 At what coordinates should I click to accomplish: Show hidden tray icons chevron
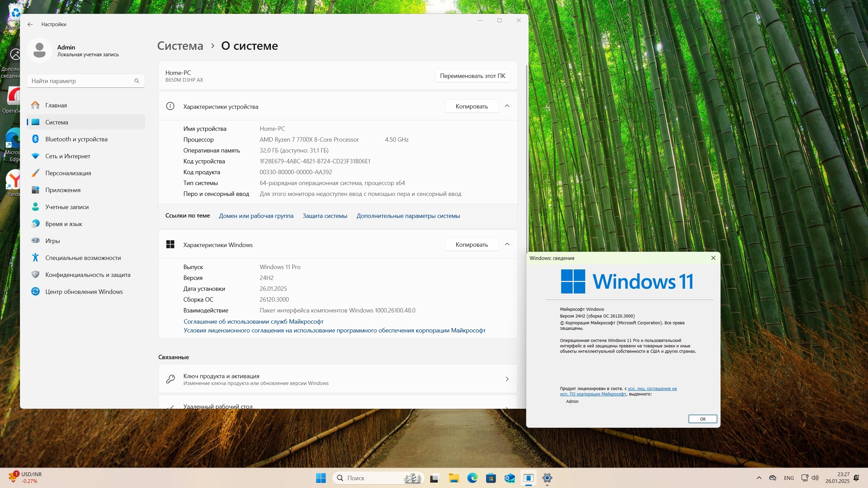pos(759,478)
